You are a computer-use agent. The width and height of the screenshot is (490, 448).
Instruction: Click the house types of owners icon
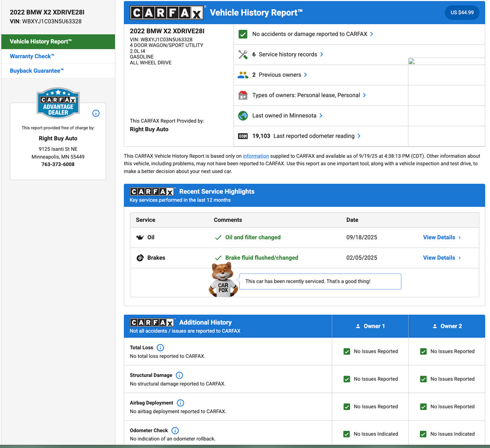(243, 95)
